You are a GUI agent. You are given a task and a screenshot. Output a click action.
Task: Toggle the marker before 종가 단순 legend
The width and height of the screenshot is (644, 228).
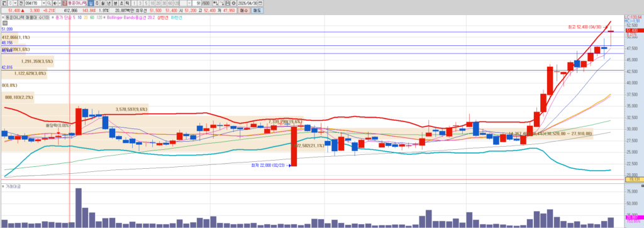click(x=53, y=17)
